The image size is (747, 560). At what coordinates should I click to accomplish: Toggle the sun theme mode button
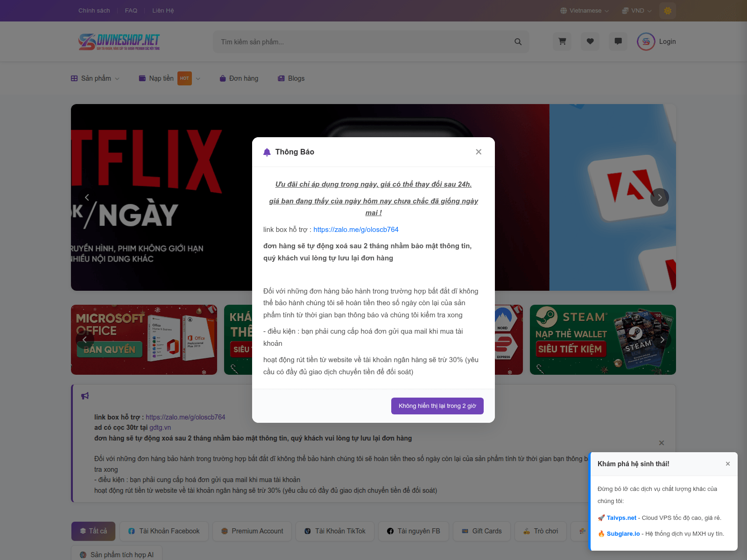tap(668, 10)
